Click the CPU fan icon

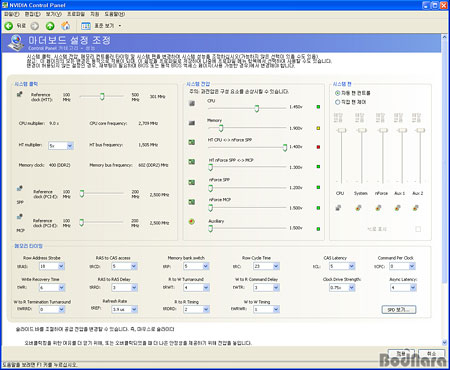(338, 208)
